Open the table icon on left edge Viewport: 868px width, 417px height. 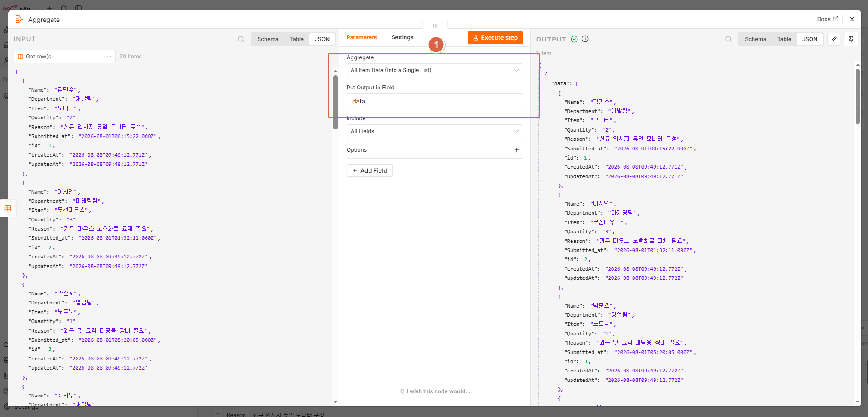click(x=8, y=208)
